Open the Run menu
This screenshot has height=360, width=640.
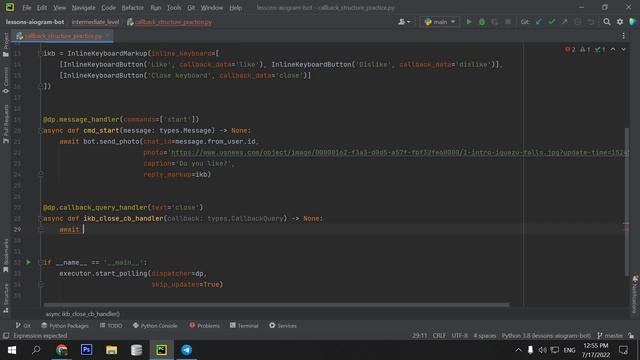pyautogui.click(x=156, y=8)
